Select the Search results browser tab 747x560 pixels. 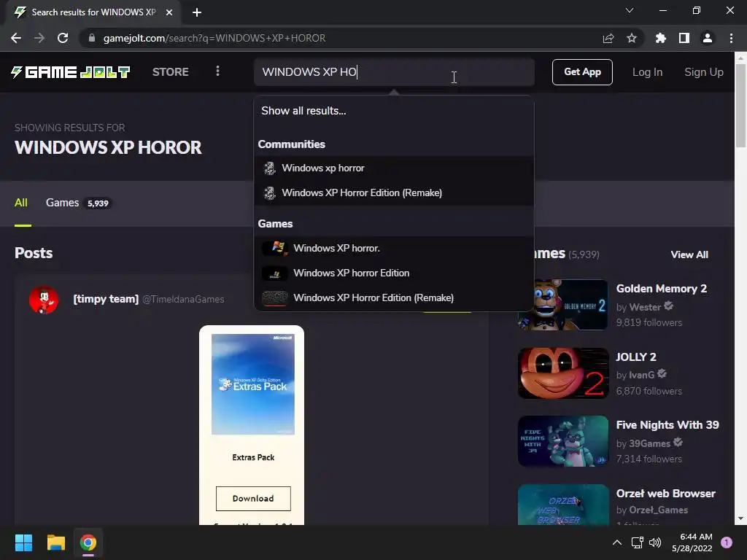click(x=93, y=12)
